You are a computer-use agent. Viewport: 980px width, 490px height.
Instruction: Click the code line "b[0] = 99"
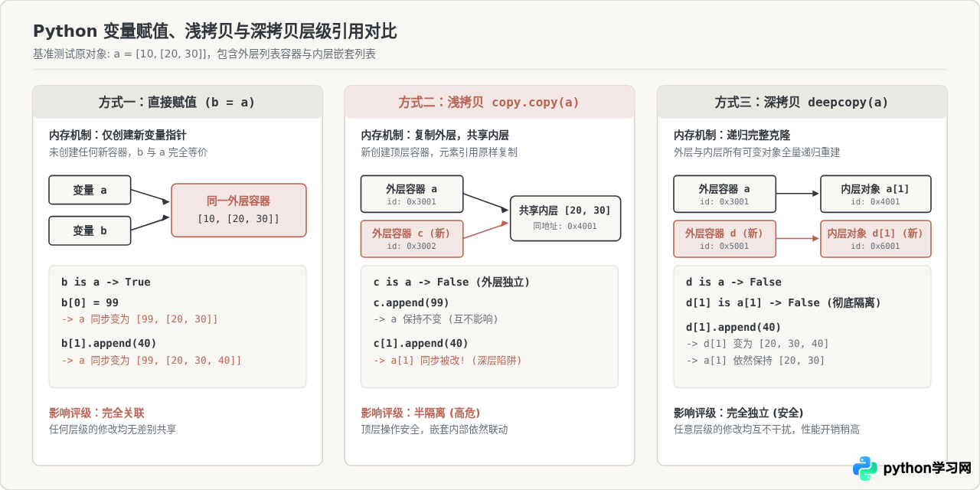click(90, 302)
